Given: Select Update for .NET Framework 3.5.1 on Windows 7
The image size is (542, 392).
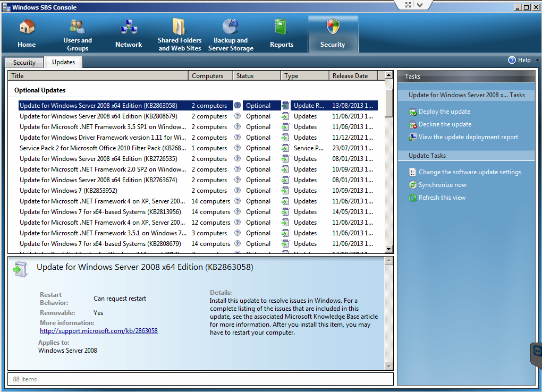Looking at the screenshot, I should click(x=198, y=233).
